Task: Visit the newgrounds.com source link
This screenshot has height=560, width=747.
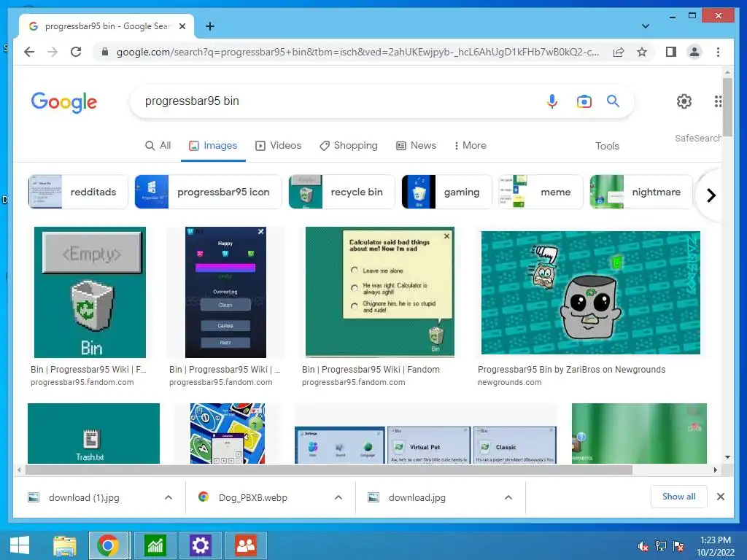Action: point(509,382)
